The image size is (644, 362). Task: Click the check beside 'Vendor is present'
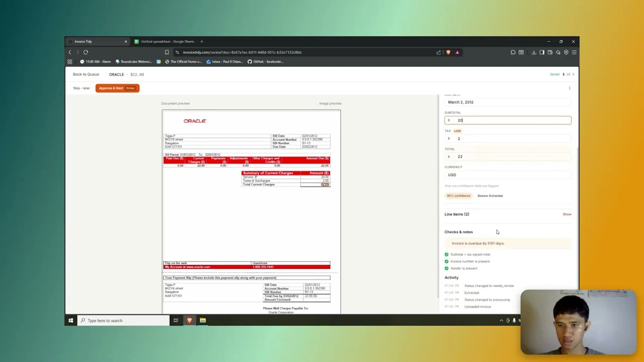point(446,268)
